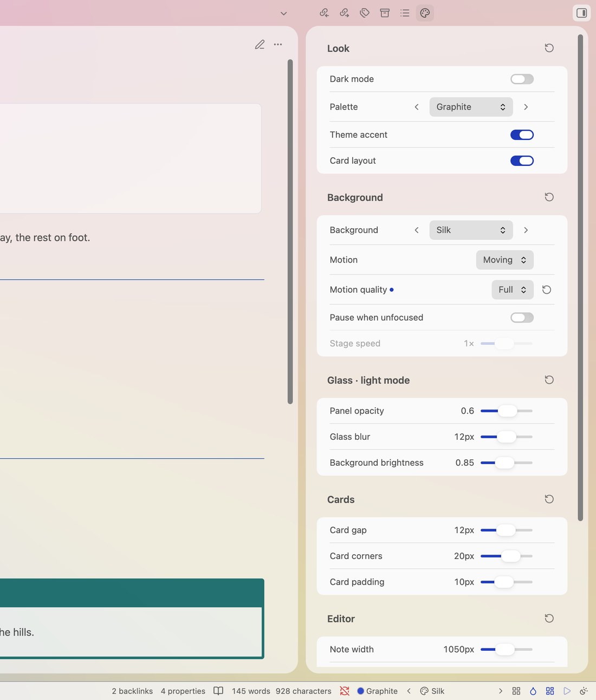Click the settings panel vertical scrollbar
The image size is (596, 700).
point(580,278)
